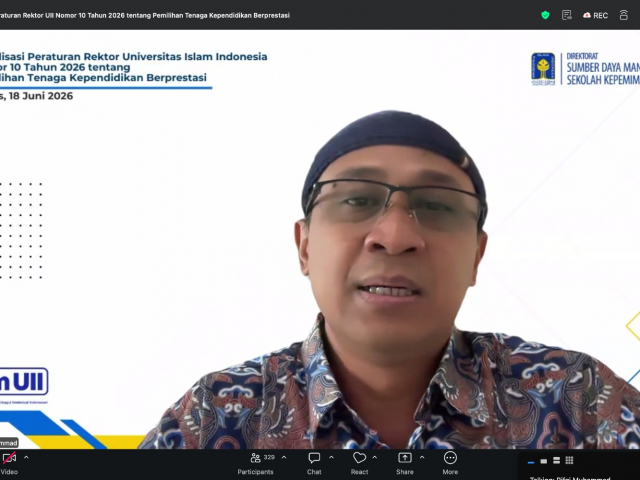Minimize thumbnail strip with blue bar icon
This screenshot has height=480, width=640.
pyautogui.click(x=531, y=462)
